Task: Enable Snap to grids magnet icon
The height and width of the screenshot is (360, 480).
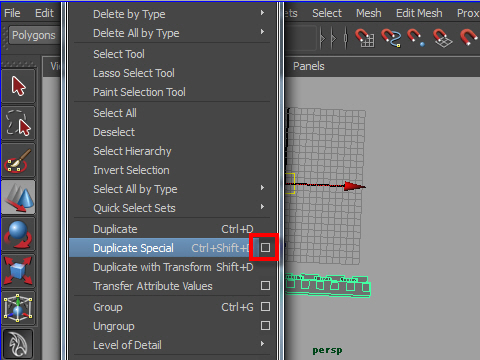Action: click(x=365, y=38)
